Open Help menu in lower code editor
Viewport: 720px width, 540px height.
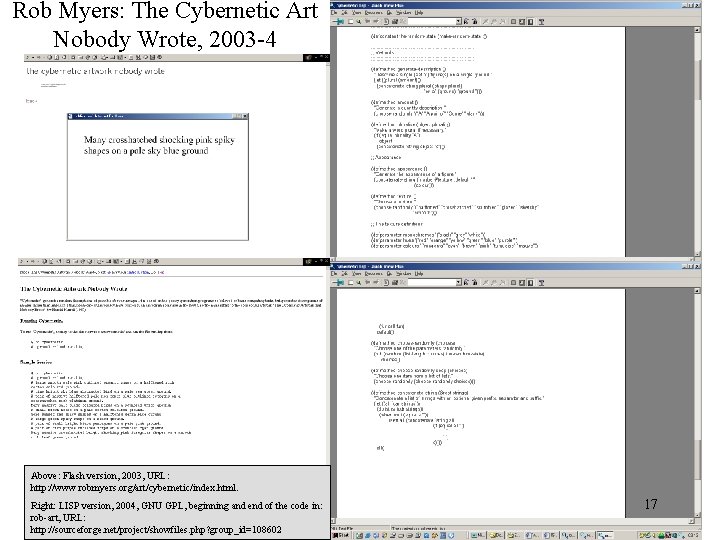[x=419, y=274]
